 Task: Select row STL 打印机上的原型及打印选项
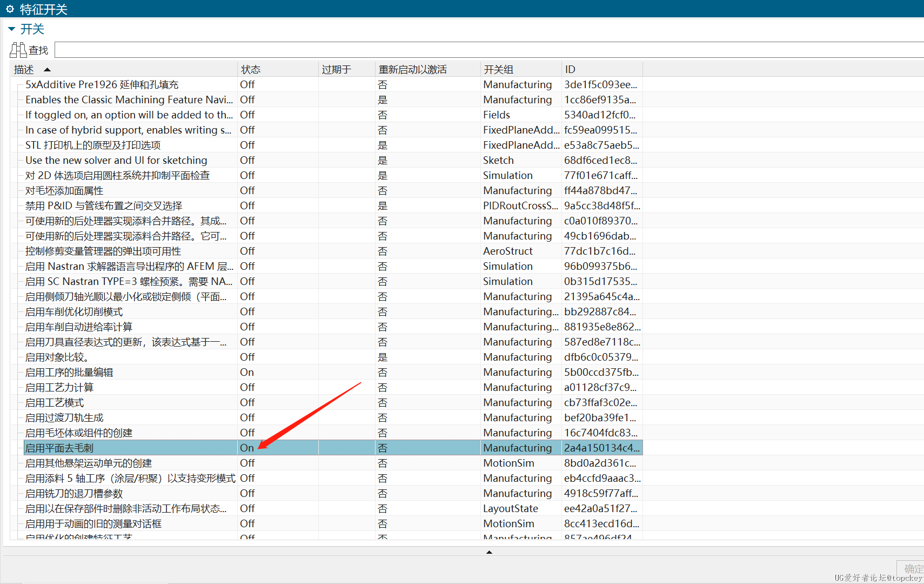(333, 145)
